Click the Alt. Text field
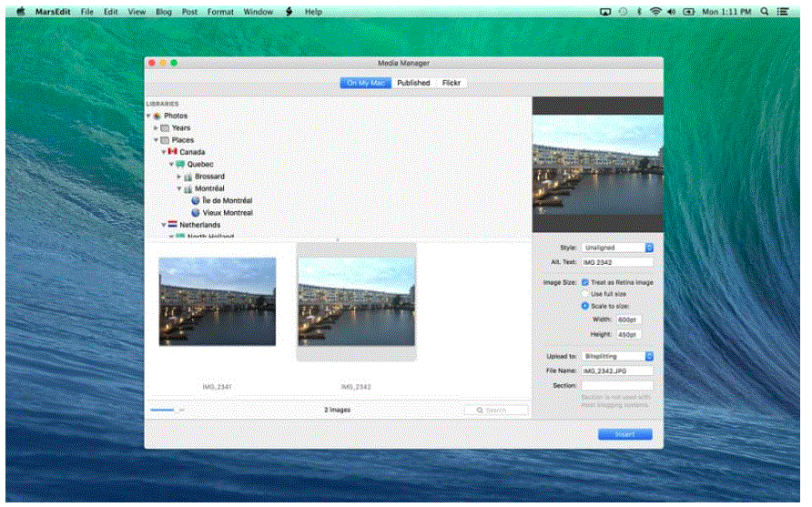This screenshot has height=507, width=812. point(617,262)
